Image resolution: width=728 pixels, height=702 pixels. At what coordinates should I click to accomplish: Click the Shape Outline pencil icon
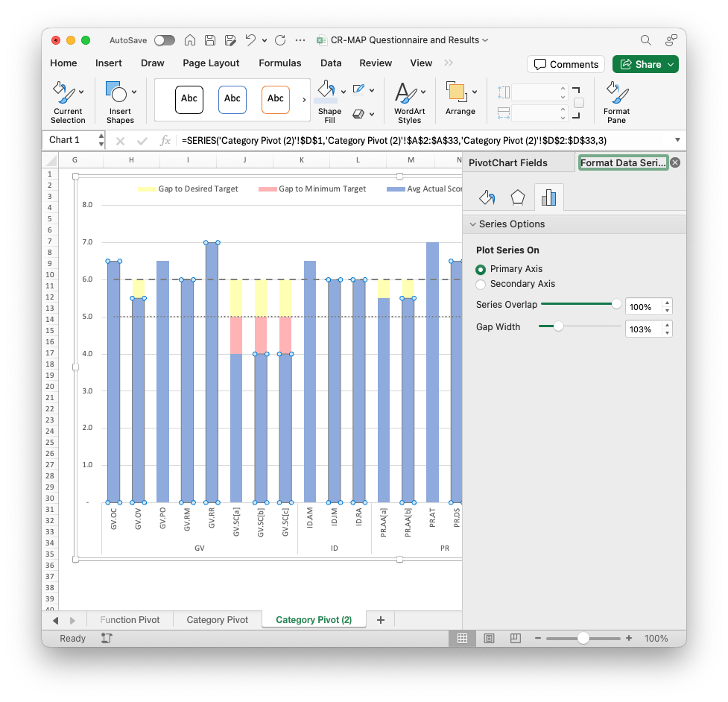click(358, 89)
